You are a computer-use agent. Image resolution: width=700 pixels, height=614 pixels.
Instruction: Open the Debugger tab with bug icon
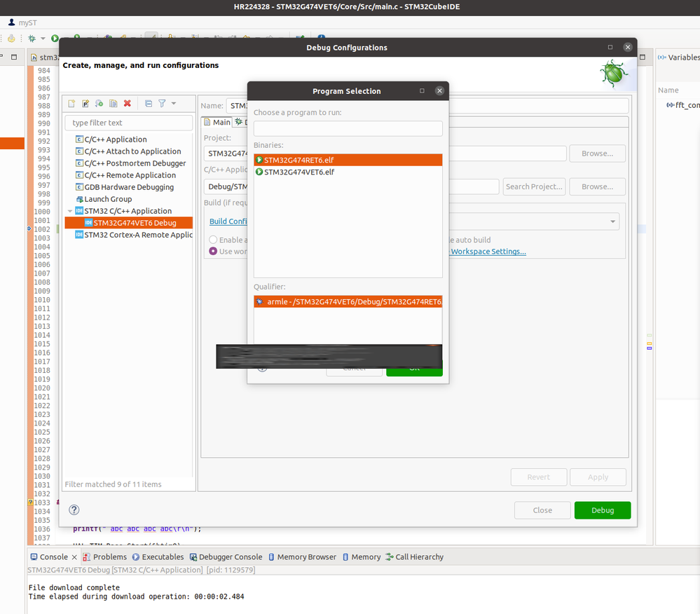point(240,123)
